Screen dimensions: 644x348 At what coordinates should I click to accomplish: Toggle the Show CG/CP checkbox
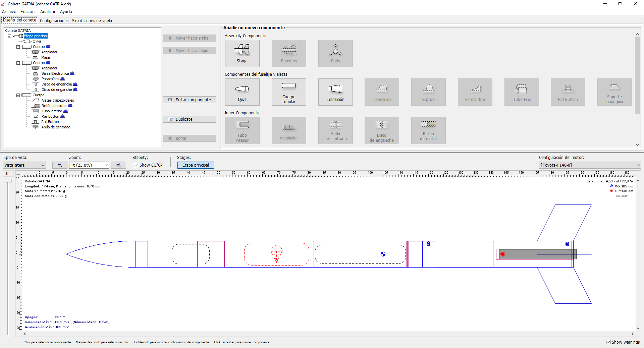[x=136, y=165]
